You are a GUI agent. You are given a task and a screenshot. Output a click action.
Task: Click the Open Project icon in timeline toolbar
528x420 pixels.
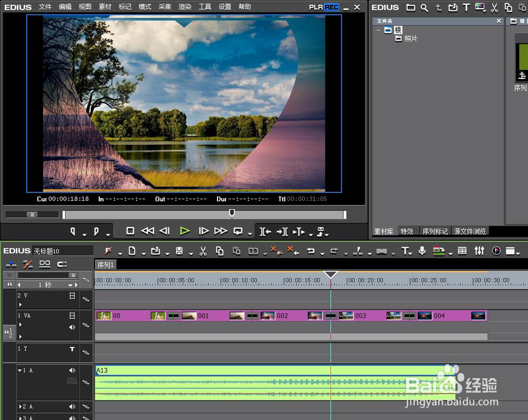[x=155, y=251]
